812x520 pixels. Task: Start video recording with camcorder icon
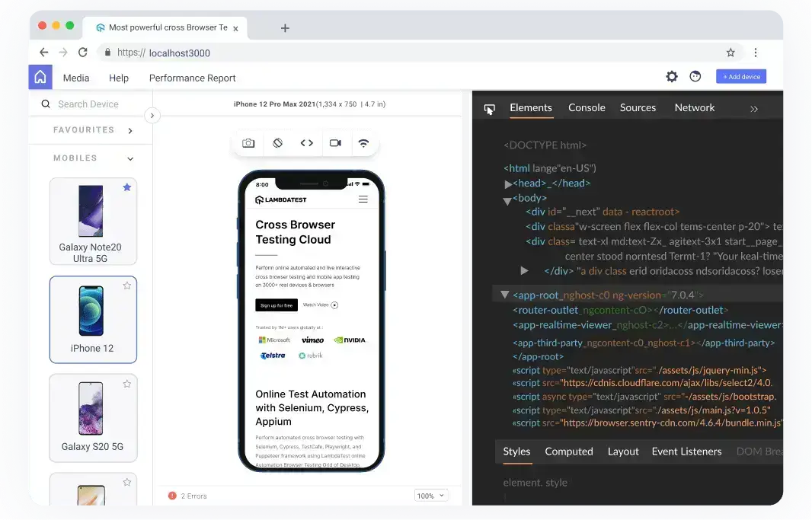click(335, 143)
